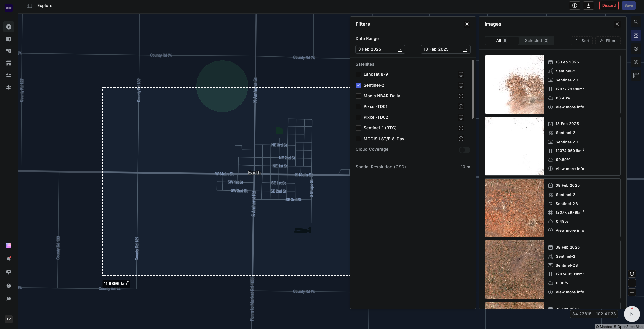This screenshot has height=329, width=644.
Task: Click the search icon in right toolbar
Action: click(636, 22)
